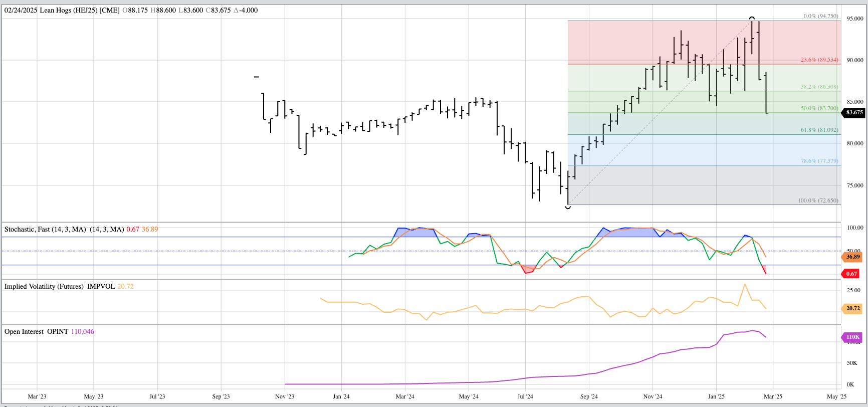Select the Fibonacci bottom anchor circle at the low
The width and height of the screenshot is (868, 407).
(568, 207)
